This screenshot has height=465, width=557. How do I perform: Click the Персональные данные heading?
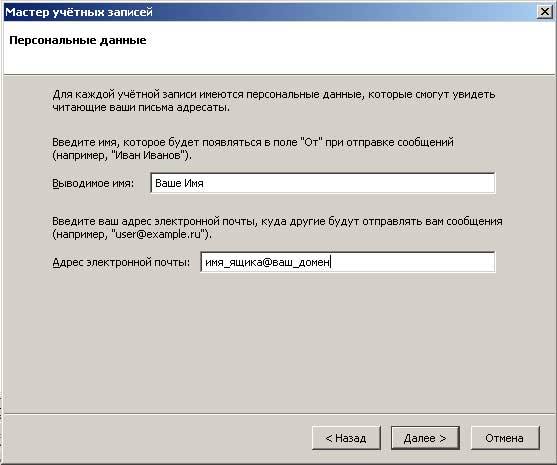[x=78, y=40]
